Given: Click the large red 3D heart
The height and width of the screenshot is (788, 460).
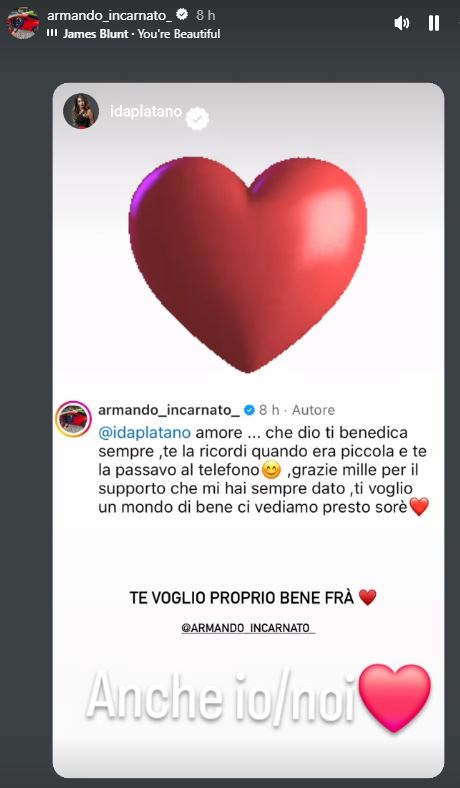Looking at the screenshot, I should (x=248, y=264).
